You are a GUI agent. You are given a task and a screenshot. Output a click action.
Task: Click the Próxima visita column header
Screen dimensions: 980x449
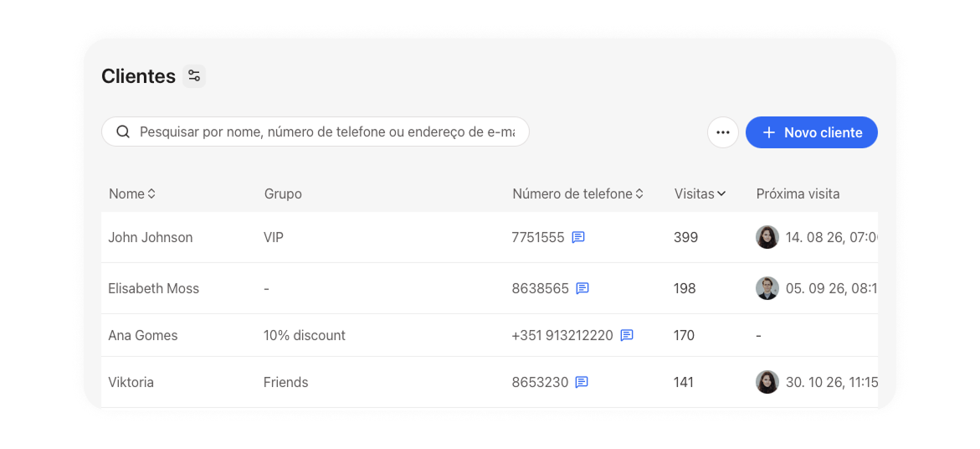click(x=798, y=194)
